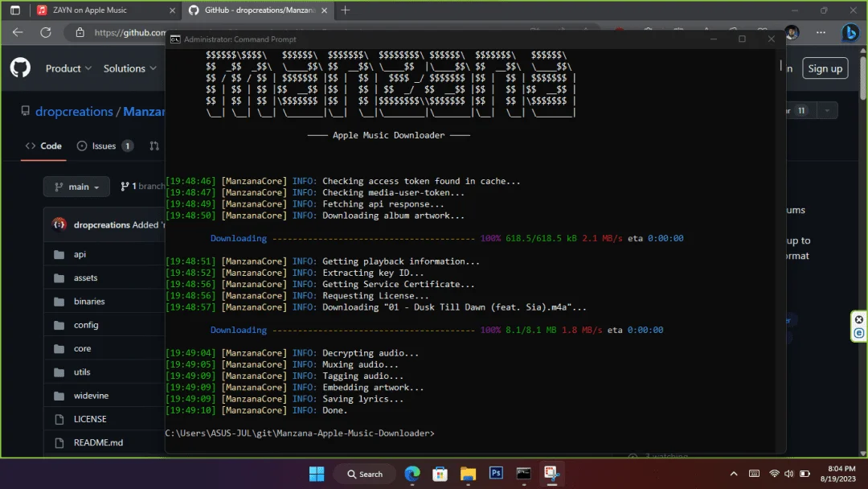Open the utils folder
Image resolution: width=868 pixels, height=489 pixels.
pyautogui.click(x=82, y=372)
